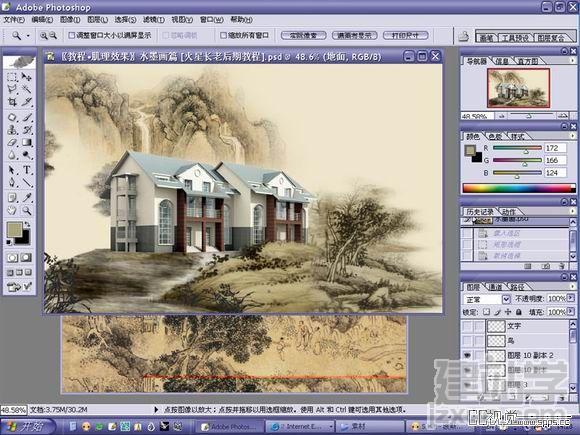Click the R value input field
580x435 pixels.
coord(555,148)
